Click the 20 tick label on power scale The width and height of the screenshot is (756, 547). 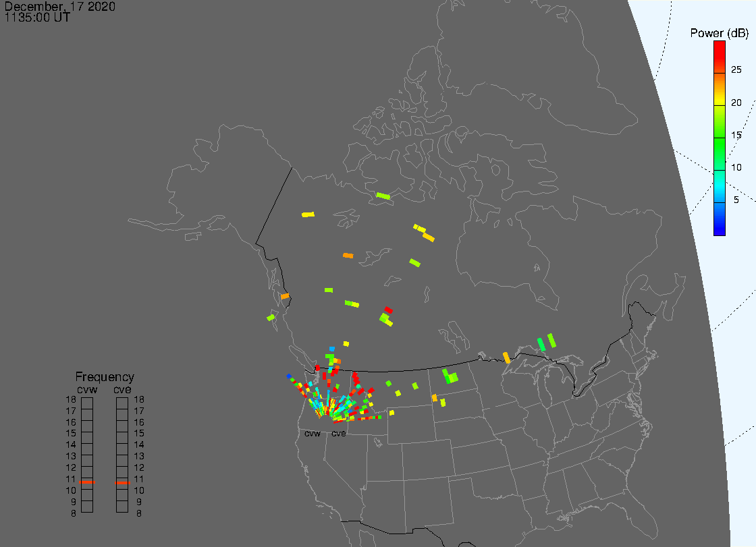point(736,102)
